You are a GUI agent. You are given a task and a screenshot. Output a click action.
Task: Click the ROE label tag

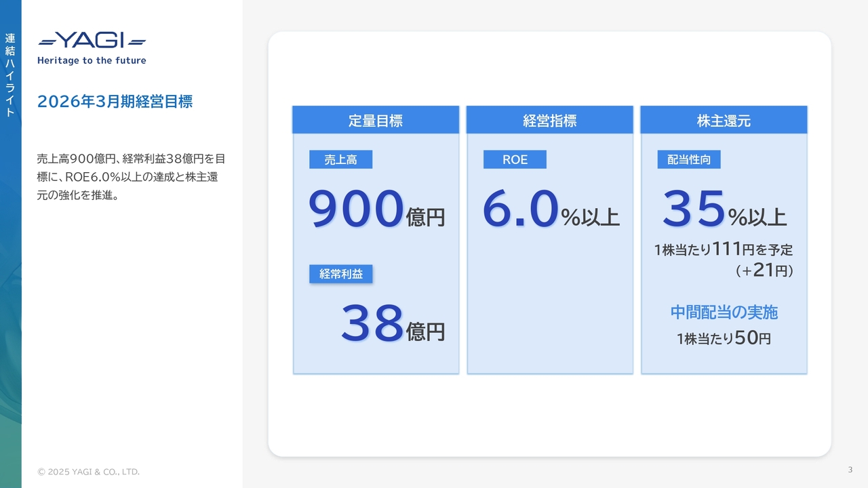pos(515,160)
